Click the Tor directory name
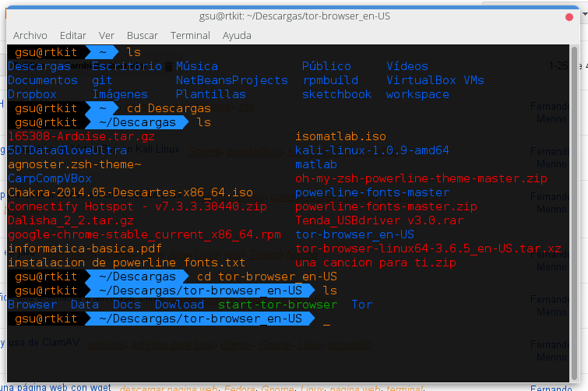 click(362, 305)
